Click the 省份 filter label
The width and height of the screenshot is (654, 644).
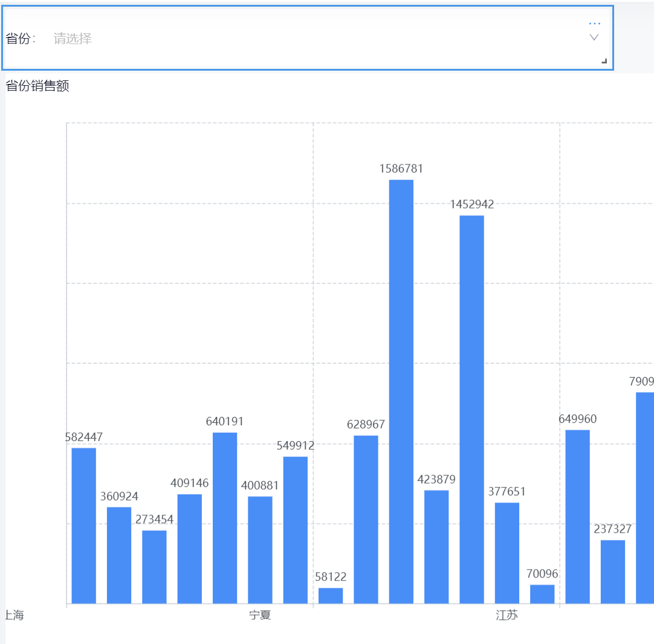point(21,38)
